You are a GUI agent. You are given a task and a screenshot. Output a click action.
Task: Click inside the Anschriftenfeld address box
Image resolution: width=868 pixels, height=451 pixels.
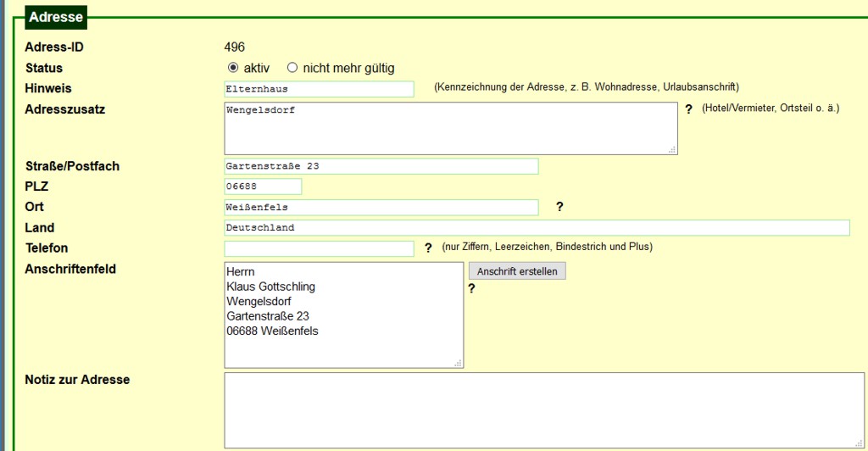coord(343,315)
